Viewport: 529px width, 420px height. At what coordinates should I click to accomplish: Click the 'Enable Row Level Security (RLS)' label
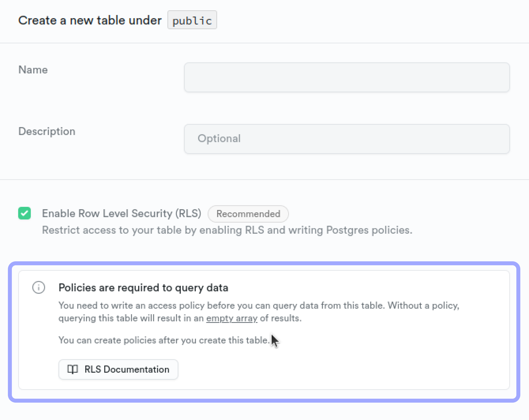coord(121,213)
